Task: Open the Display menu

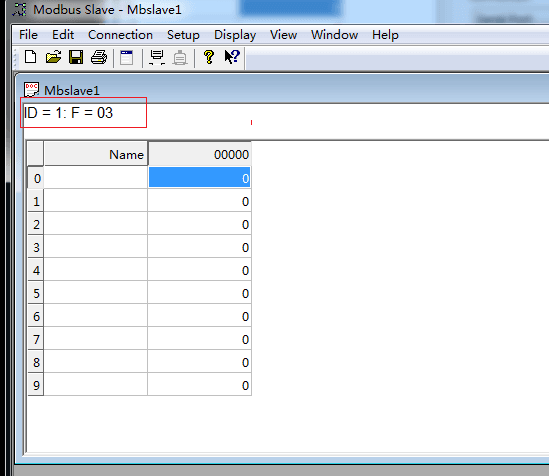Action: (x=235, y=35)
